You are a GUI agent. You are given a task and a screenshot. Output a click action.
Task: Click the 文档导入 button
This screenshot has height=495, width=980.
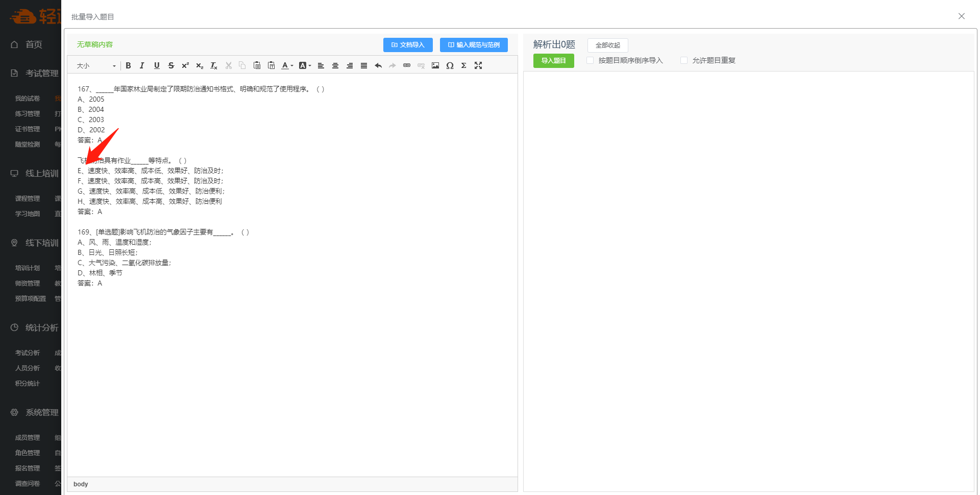click(x=408, y=45)
